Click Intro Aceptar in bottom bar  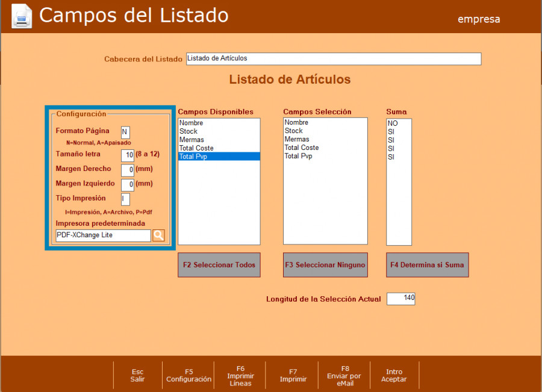pyautogui.click(x=394, y=376)
